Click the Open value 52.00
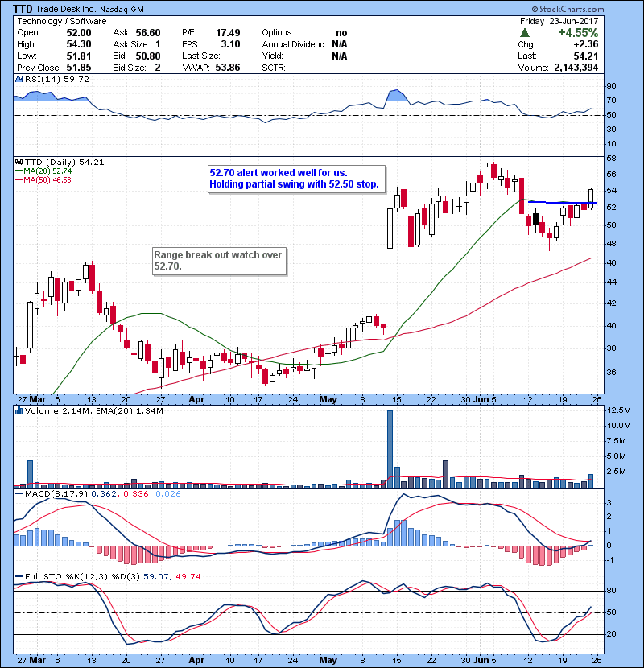The height and width of the screenshot is (668, 644). click(x=79, y=33)
